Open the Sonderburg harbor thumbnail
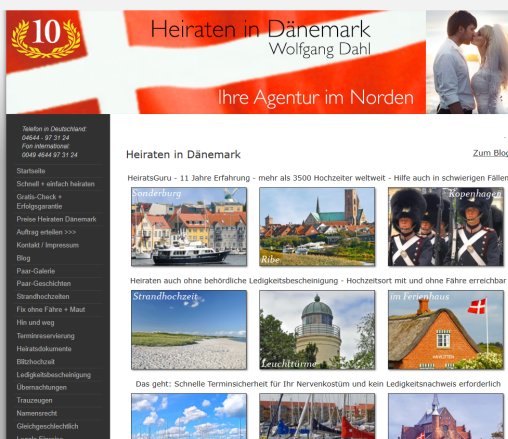This screenshot has width=508, height=439. click(189, 227)
